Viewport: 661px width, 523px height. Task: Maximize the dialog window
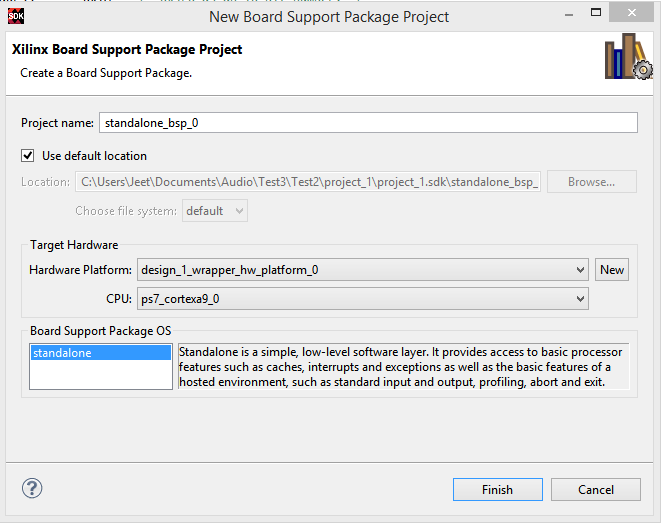pyautogui.click(x=596, y=13)
